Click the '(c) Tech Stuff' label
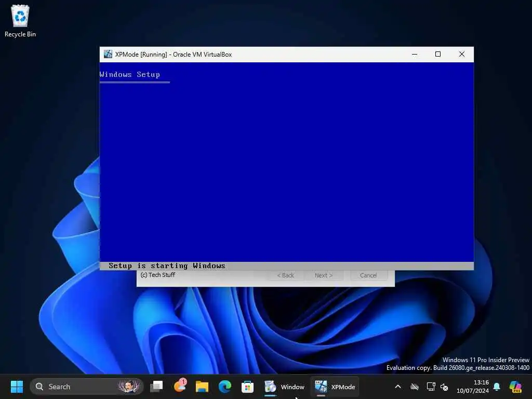The image size is (532, 399). coord(158,275)
